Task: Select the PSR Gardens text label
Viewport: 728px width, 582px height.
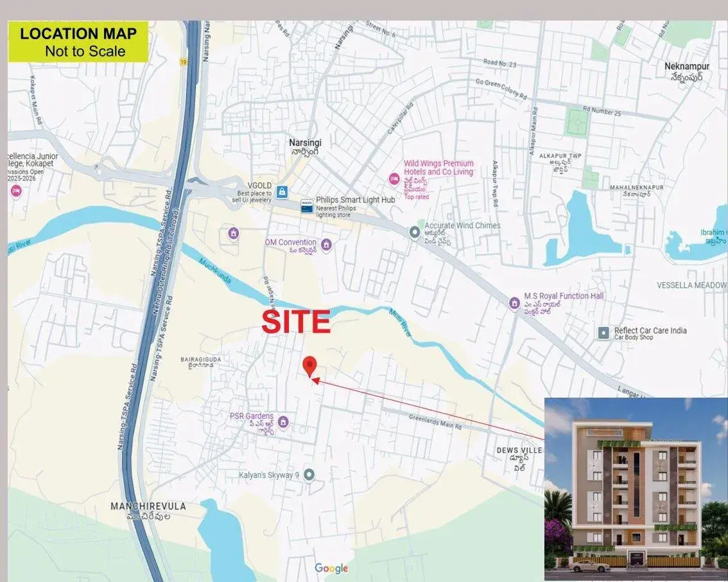Action: (x=252, y=416)
